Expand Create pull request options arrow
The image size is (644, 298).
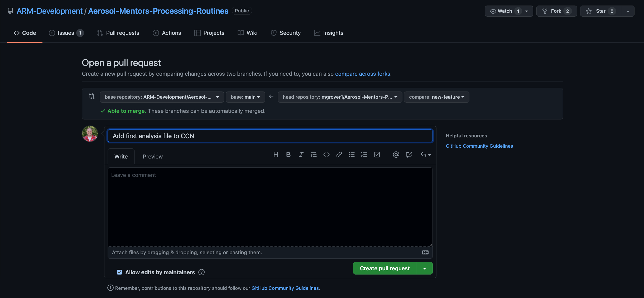click(x=425, y=268)
